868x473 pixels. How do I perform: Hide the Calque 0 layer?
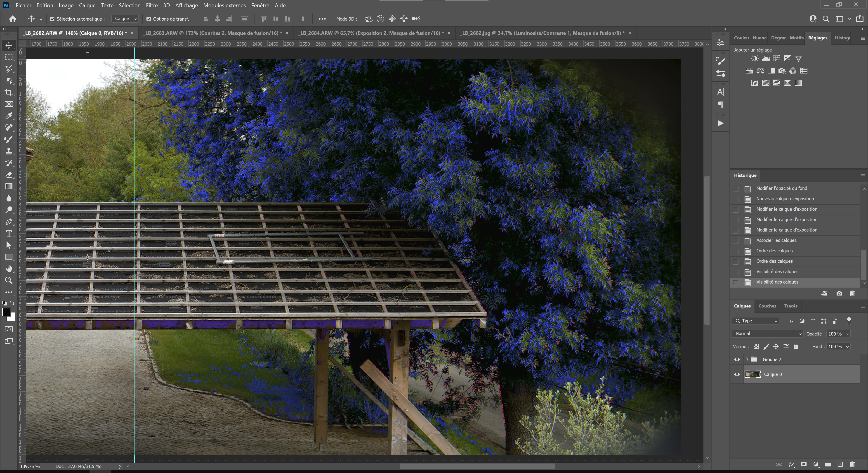pyautogui.click(x=737, y=374)
